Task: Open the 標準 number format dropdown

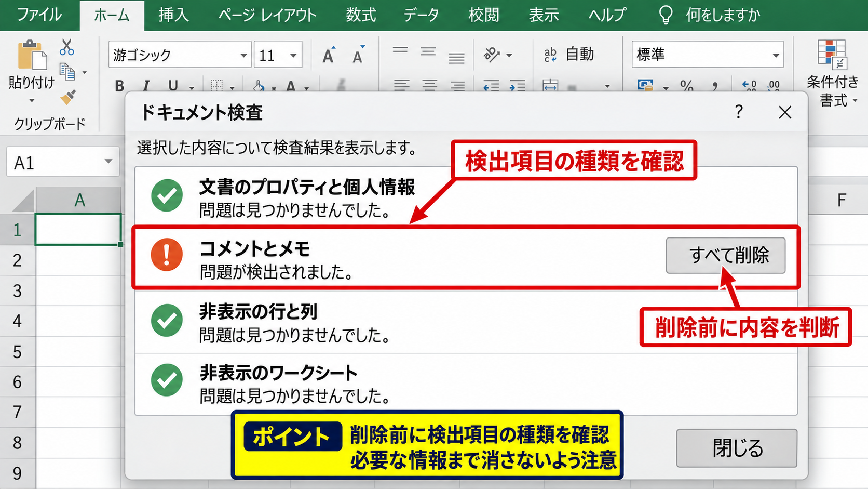Action: tap(776, 55)
